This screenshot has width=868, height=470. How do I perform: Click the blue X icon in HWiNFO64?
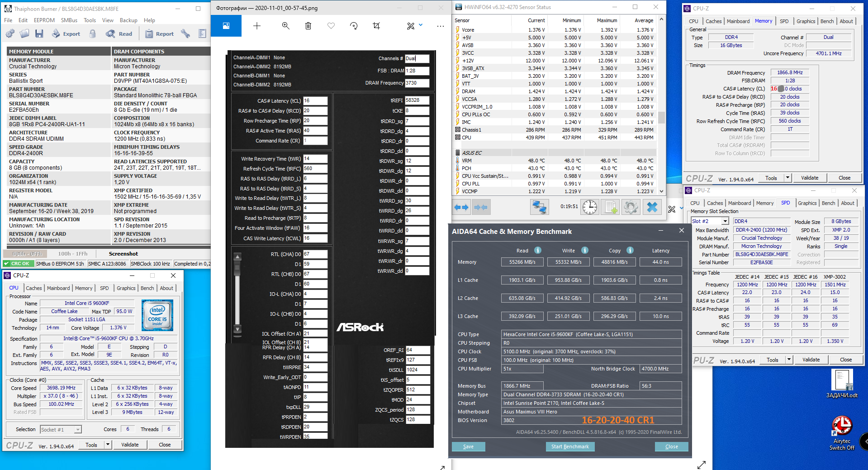click(652, 207)
